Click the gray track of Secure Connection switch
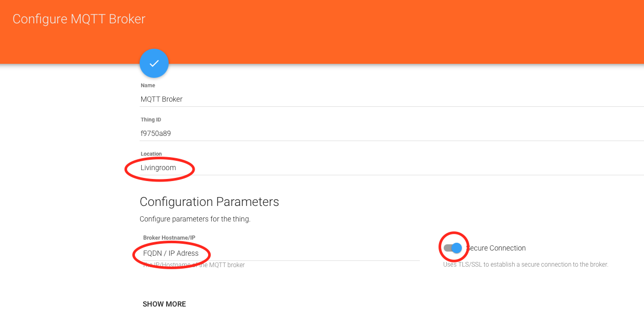Image resolution: width=644 pixels, height=319 pixels. [447, 248]
